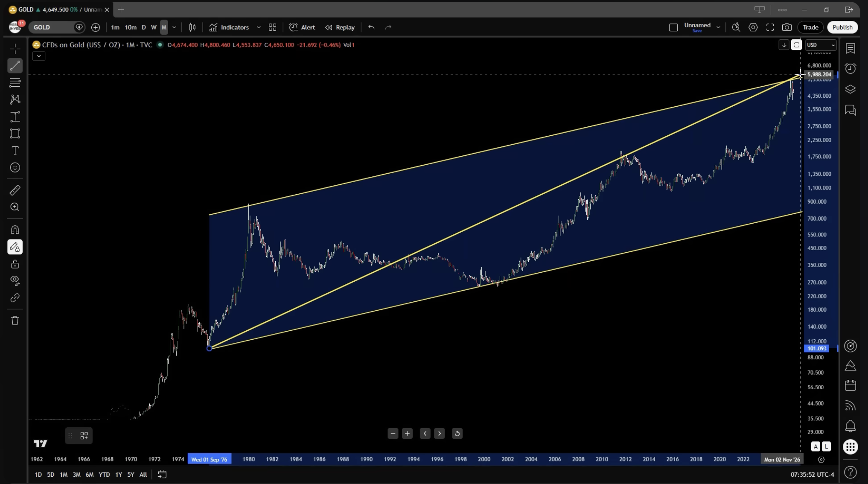Open the timeframe interval dropdown arrow
The height and width of the screenshot is (484, 868).
pos(174,27)
